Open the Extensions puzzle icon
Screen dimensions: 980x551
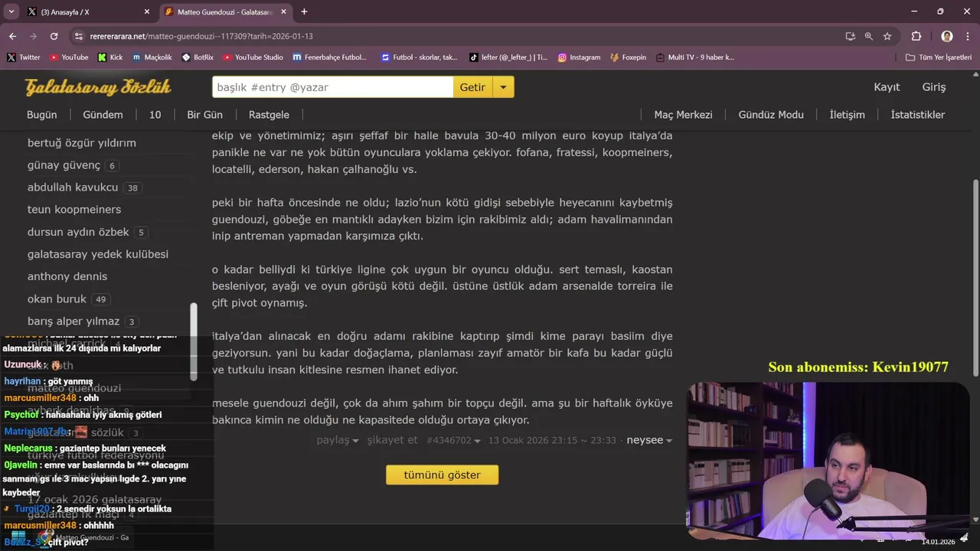[x=916, y=36]
